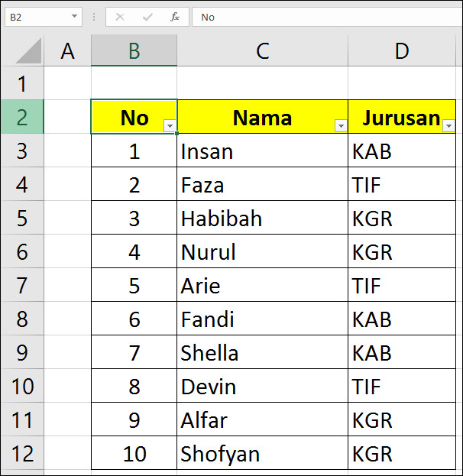
Task: Select the cell containing Habibah
Action: [262, 217]
